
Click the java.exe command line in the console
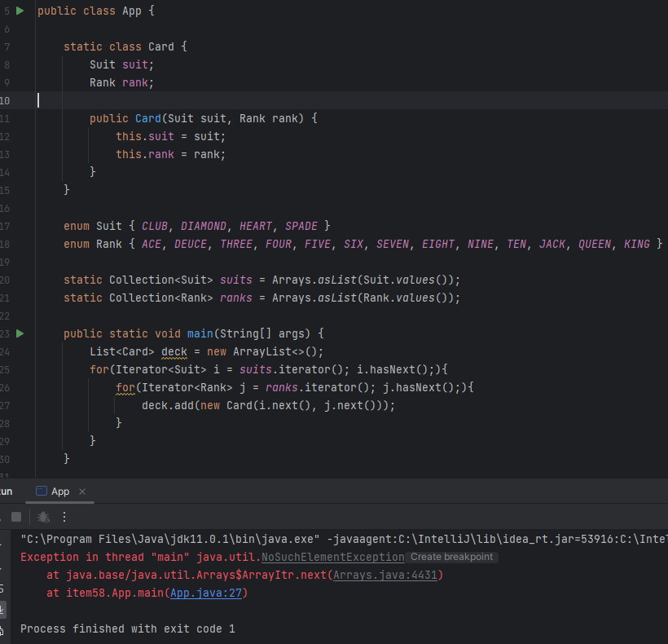tap(344, 539)
